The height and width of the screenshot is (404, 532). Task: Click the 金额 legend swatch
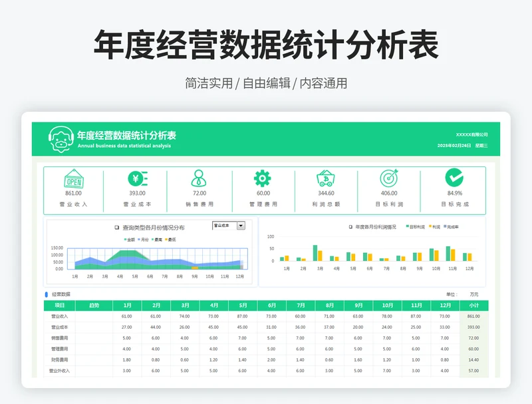(126, 240)
